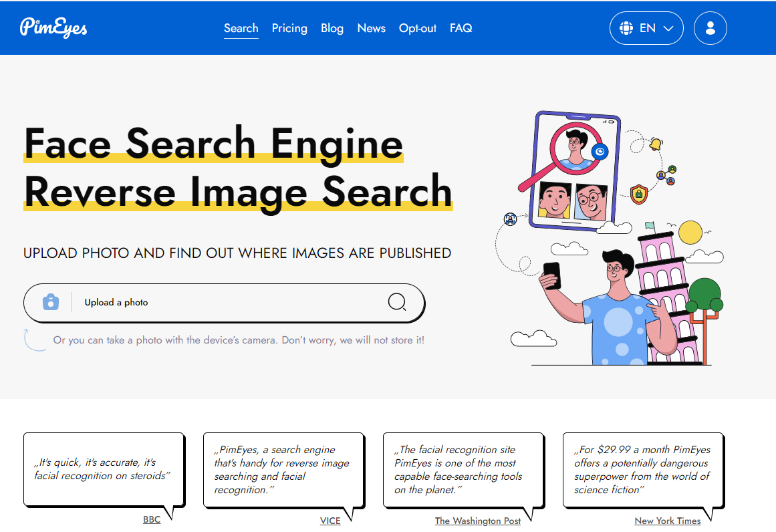The image size is (776, 532).
Task: Open the News menu item
Action: point(371,28)
